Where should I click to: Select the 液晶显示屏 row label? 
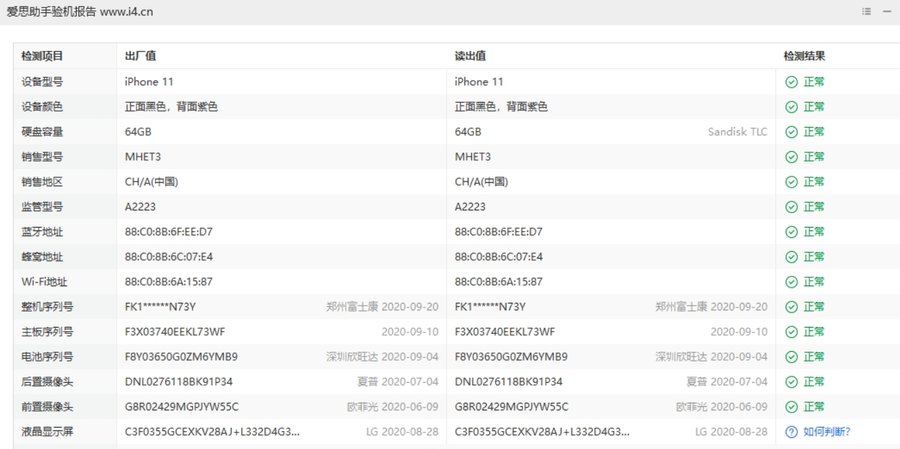[48, 432]
